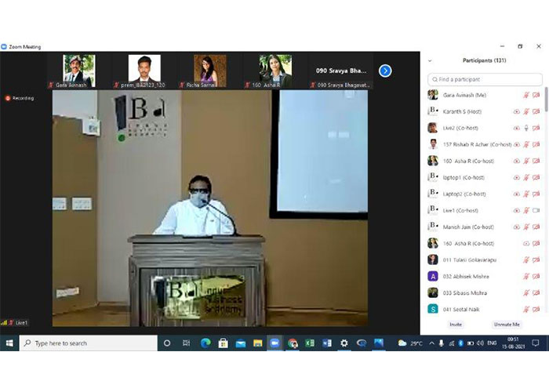Click the camera-off icon for Karanth S (Host)

tap(536, 111)
